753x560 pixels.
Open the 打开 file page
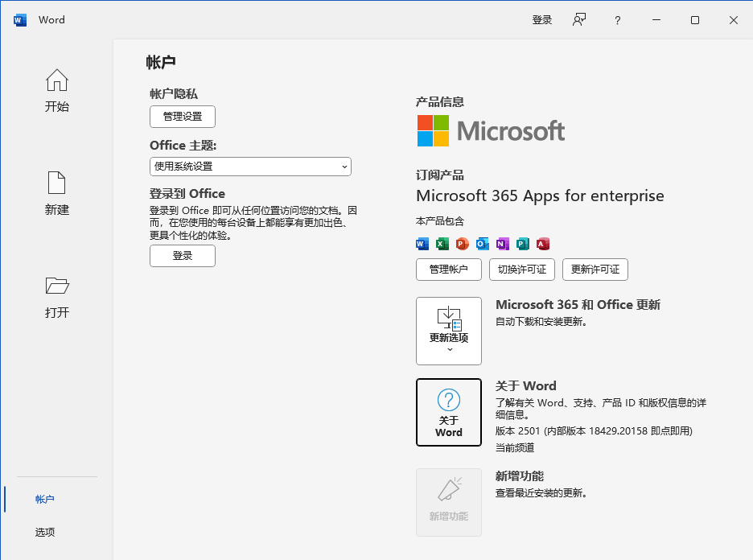click(56, 297)
